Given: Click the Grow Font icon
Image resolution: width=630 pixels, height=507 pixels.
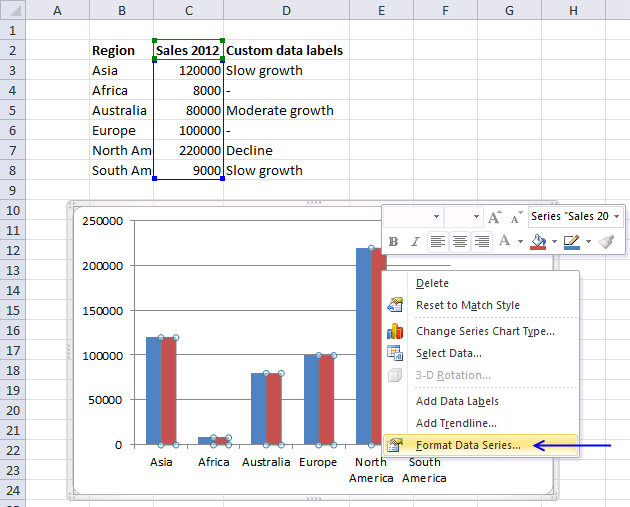Looking at the screenshot, I should 495,217.
